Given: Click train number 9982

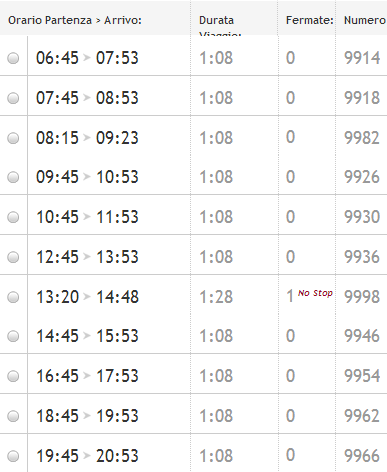Looking at the screenshot, I should tap(362, 138).
